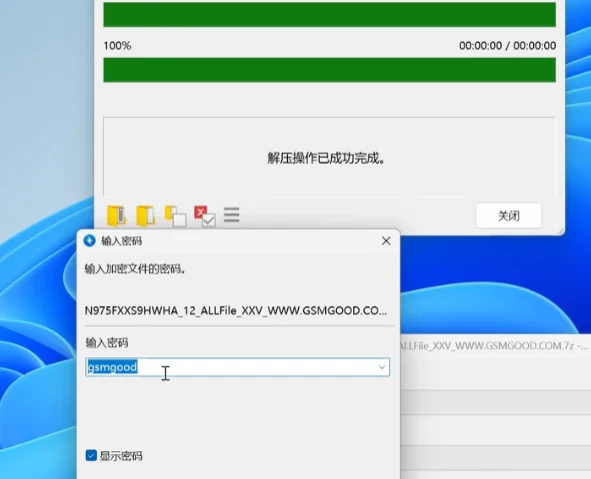This screenshot has height=479, width=591.
Task: Click the 关闭 button
Action: click(508, 216)
